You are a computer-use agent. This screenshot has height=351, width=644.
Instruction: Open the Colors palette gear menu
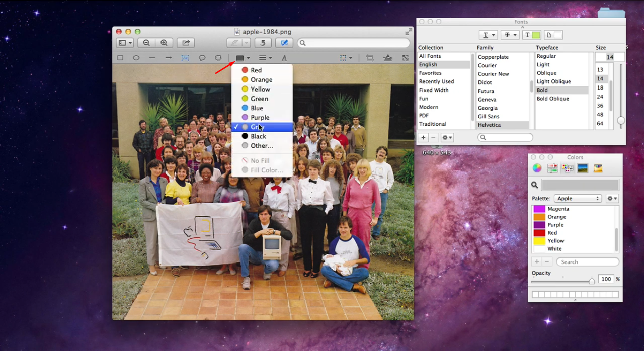(612, 198)
